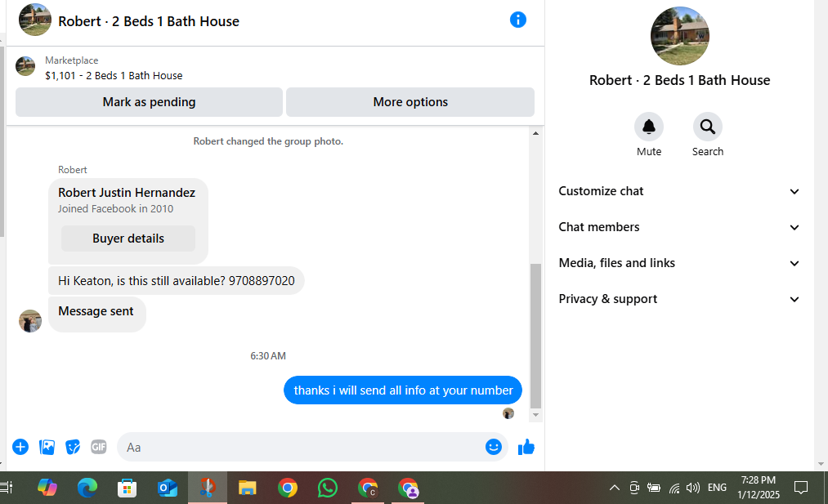
Task: Expand Media, files and links section
Action: pos(679,263)
